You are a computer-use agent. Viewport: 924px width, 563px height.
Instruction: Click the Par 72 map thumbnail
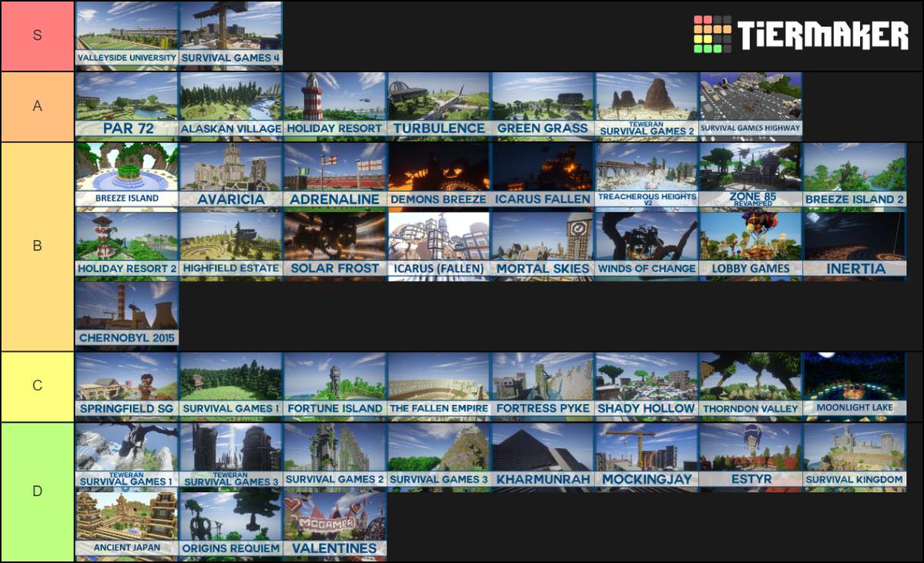(x=127, y=106)
